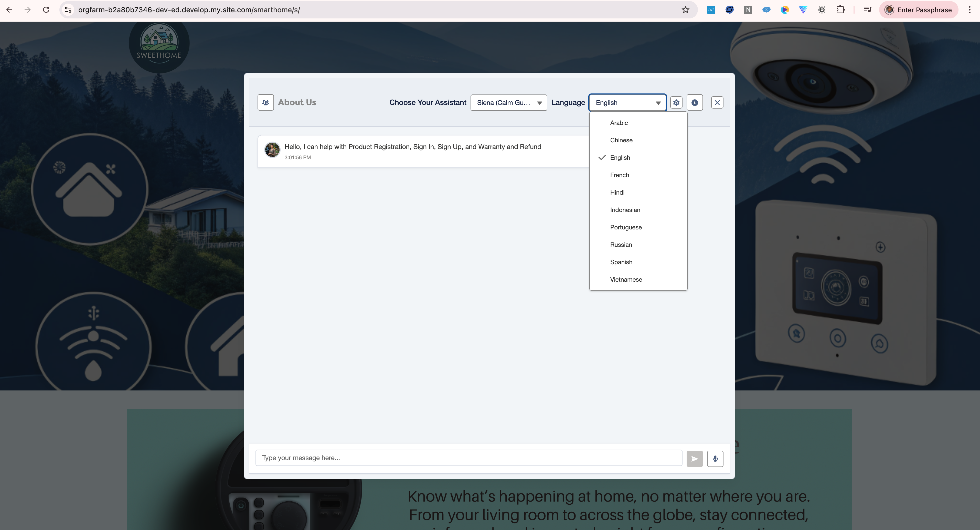Image resolution: width=980 pixels, height=530 pixels.
Task: Click the About Us people icon
Action: point(265,102)
